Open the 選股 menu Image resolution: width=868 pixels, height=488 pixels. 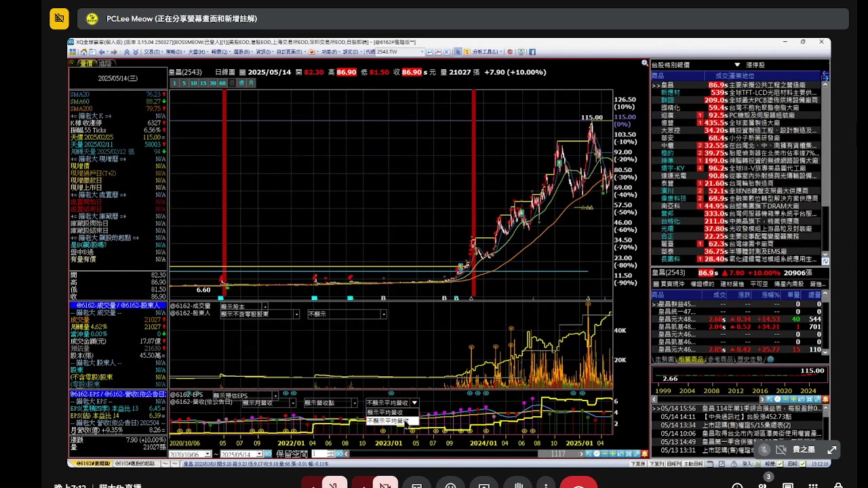pyautogui.click(x=243, y=52)
